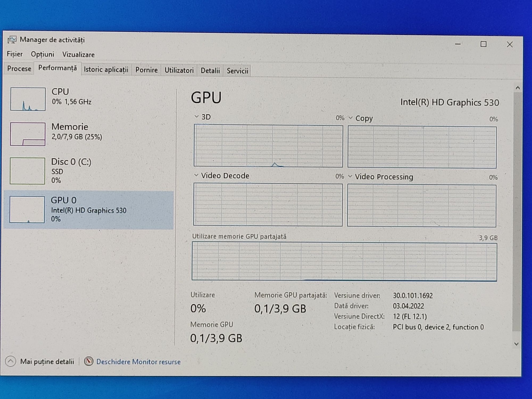
Task: Open the Fișier menu
Action: pos(15,54)
